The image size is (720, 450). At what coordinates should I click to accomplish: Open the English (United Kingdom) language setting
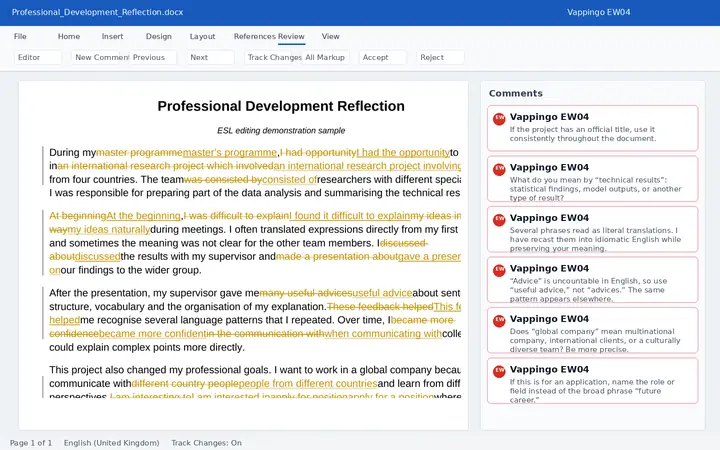[112, 443]
